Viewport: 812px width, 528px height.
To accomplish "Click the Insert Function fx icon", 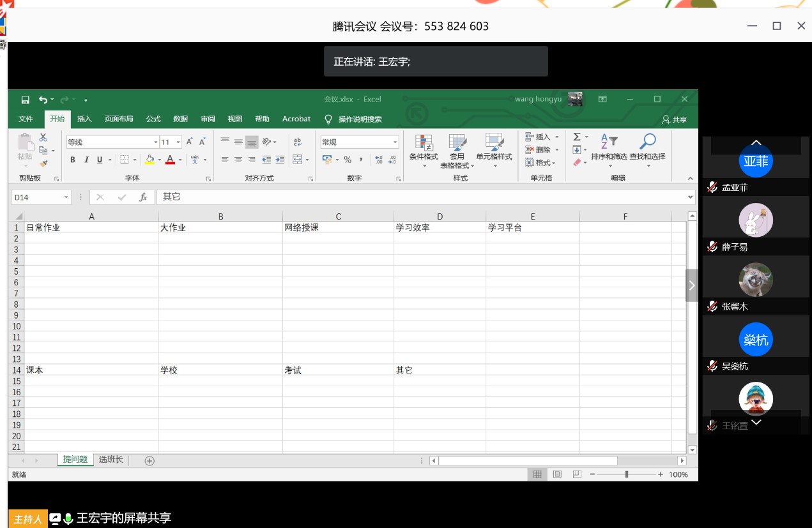I will click(143, 197).
